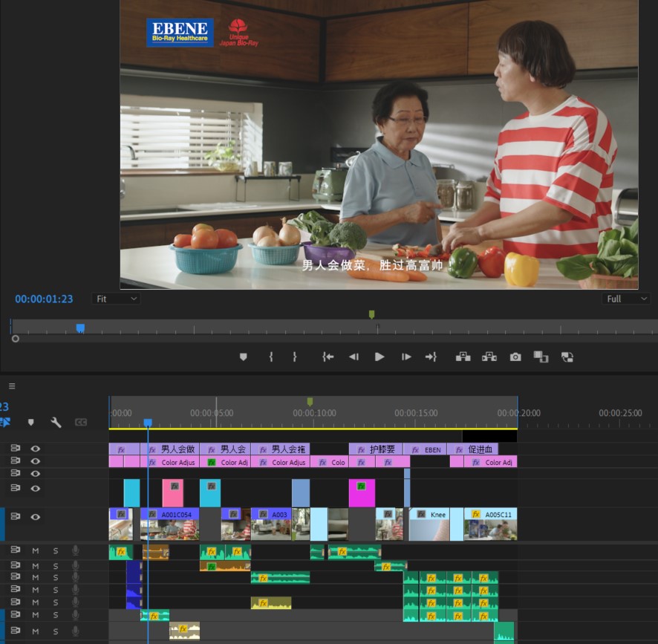
Task: Click the Step Forward One Frame icon
Action: click(x=406, y=357)
